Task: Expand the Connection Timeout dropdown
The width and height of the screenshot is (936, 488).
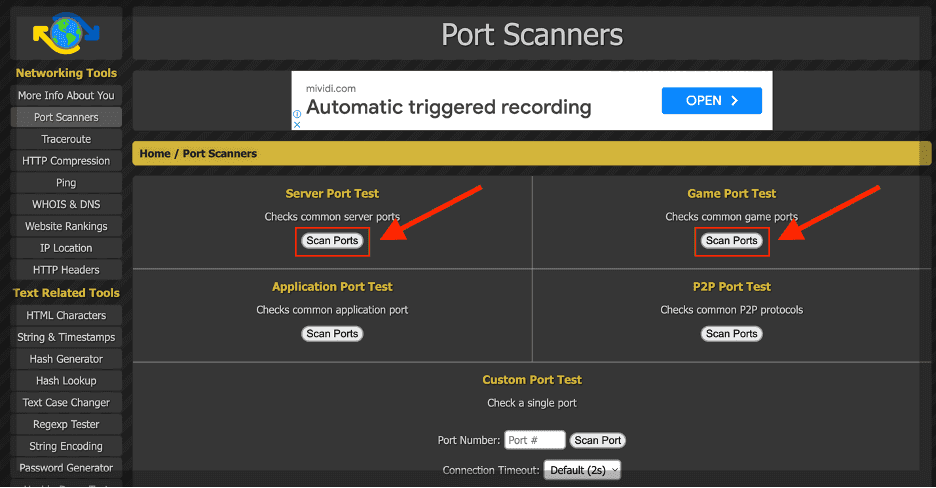Action: 582,470
